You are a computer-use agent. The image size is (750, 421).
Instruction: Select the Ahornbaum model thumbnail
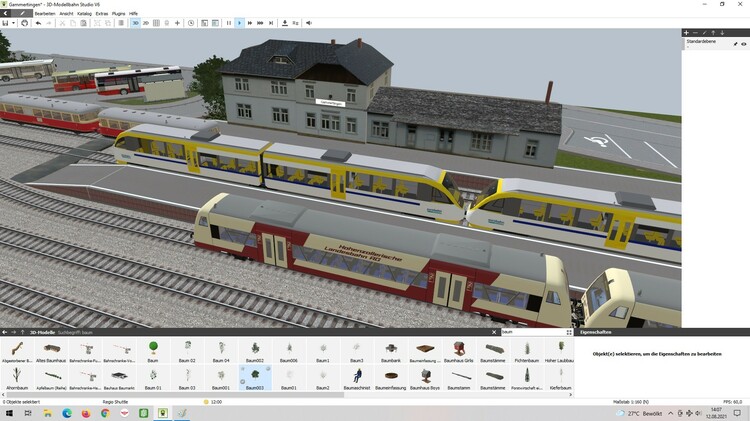click(17, 378)
